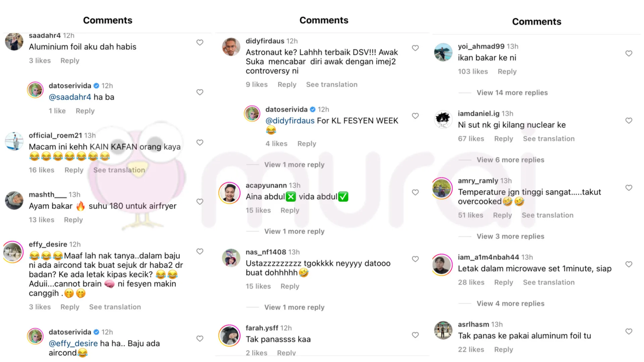Expand View 6 more replies
Image resolution: width=644 pixels, height=362 pixels.
[x=510, y=160]
